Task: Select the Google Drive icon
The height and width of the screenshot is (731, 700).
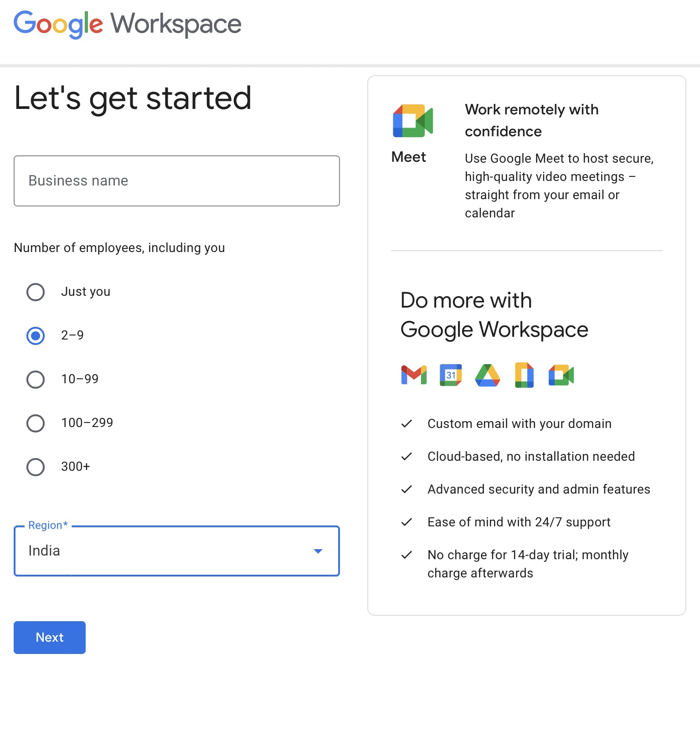Action: (487, 375)
